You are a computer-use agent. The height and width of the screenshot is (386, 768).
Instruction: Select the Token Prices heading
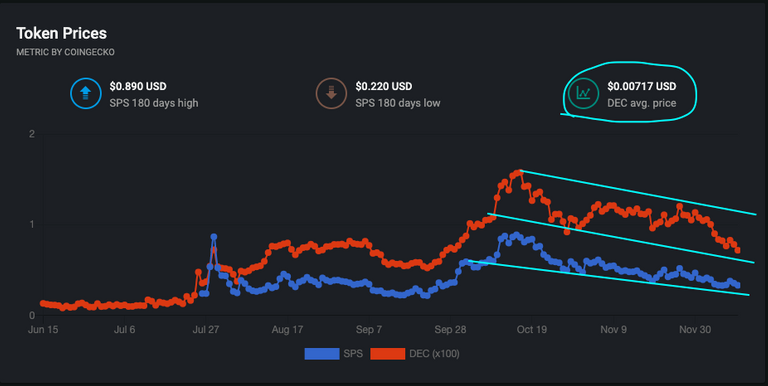point(62,33)
